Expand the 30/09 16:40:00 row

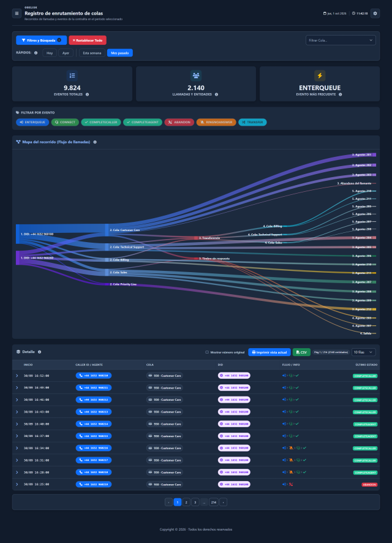tap(17, 424)
